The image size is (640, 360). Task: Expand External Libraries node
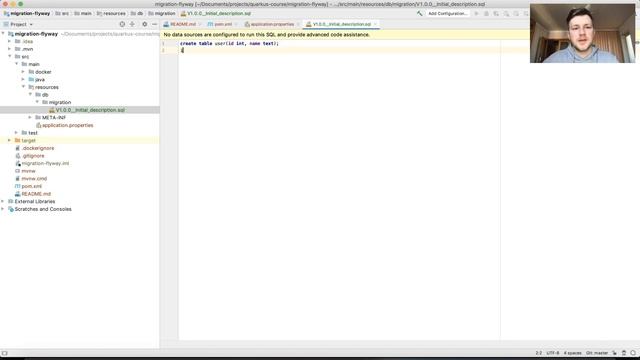[x=3, y=201]
